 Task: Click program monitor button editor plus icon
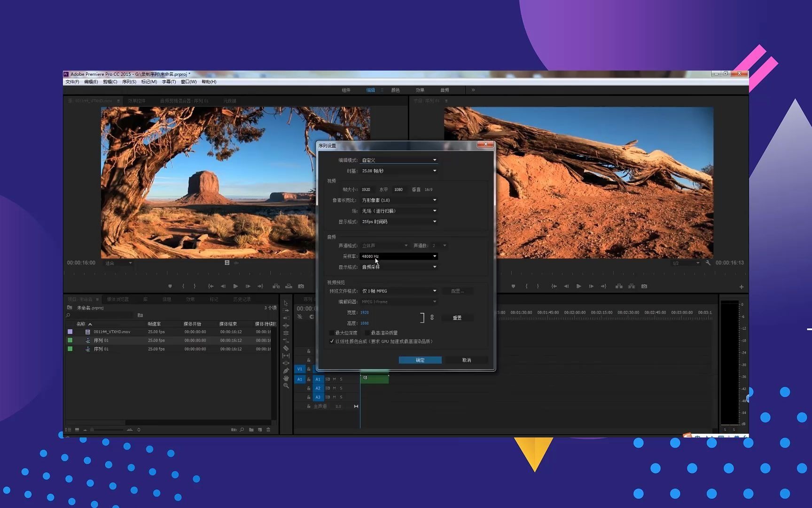(742, 287)
